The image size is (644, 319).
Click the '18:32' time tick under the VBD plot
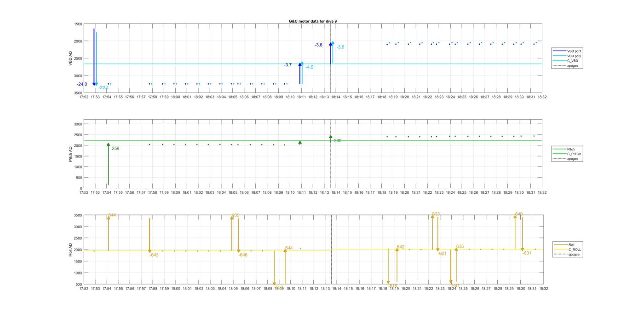(542, 97)
